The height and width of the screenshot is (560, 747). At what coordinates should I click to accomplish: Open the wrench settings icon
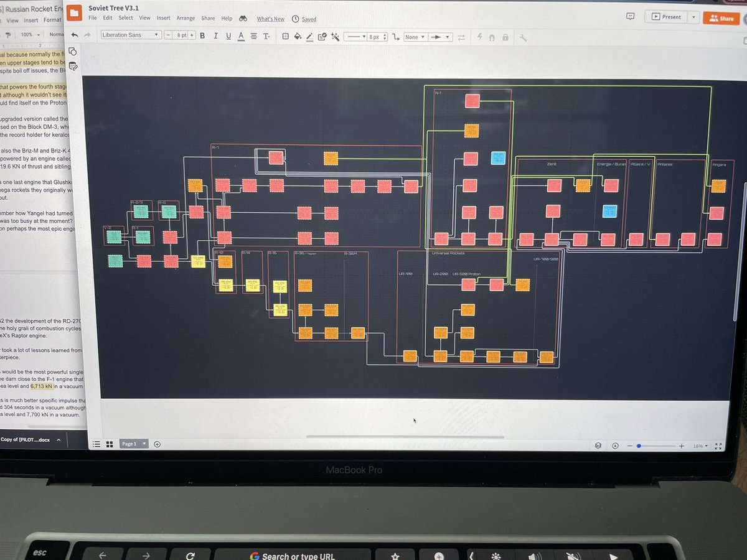(x=523, y=37)
